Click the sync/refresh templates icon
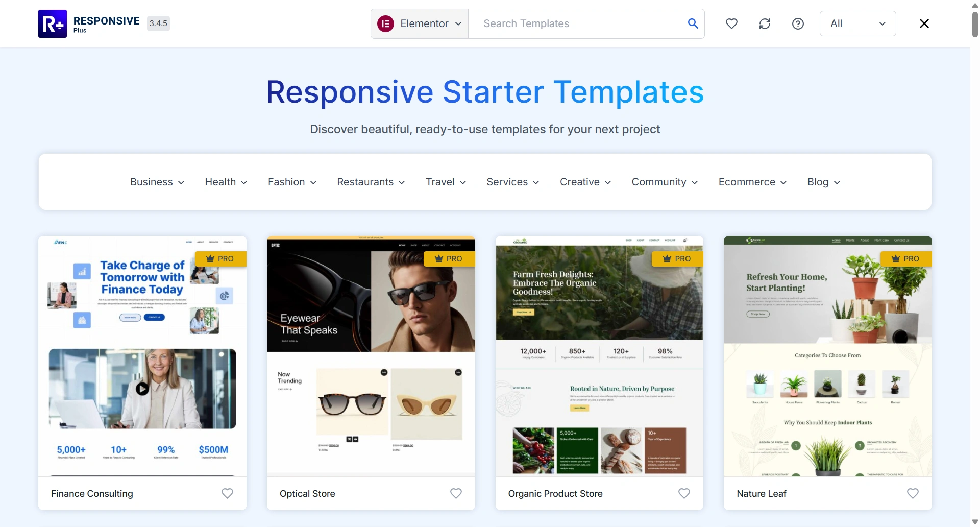Image resolution: width=980 pixels, height=527 pixels. point(765,23)
